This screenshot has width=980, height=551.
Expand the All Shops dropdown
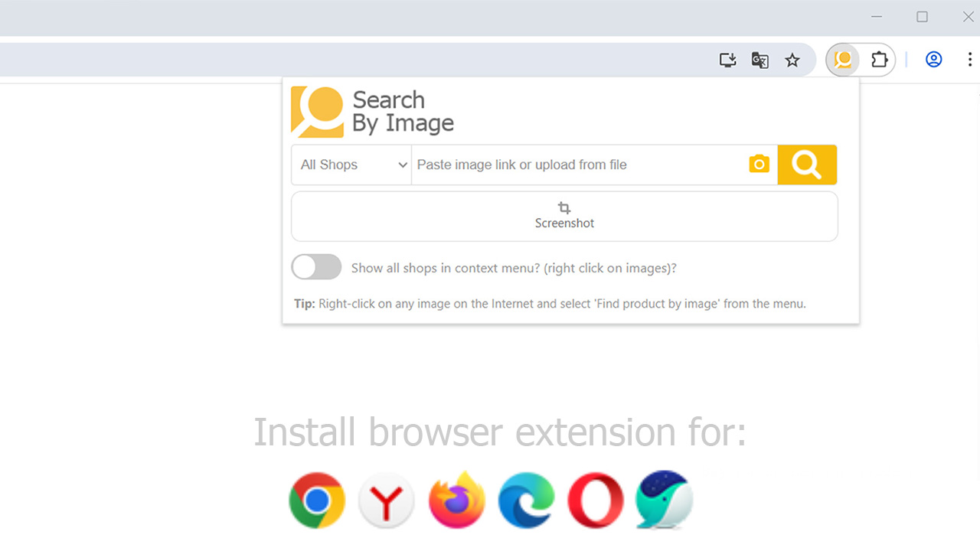[352, 165]
